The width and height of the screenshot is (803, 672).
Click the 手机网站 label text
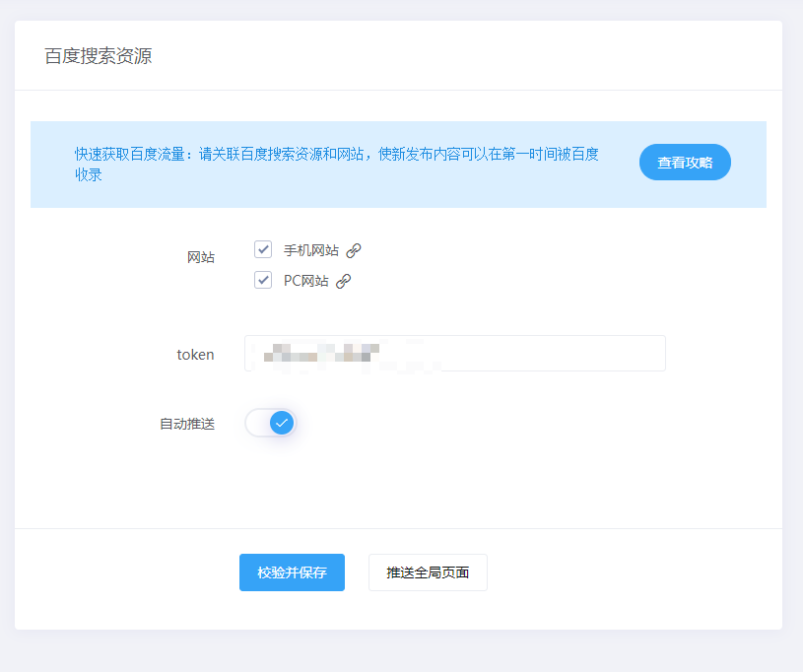pos(311,250)
